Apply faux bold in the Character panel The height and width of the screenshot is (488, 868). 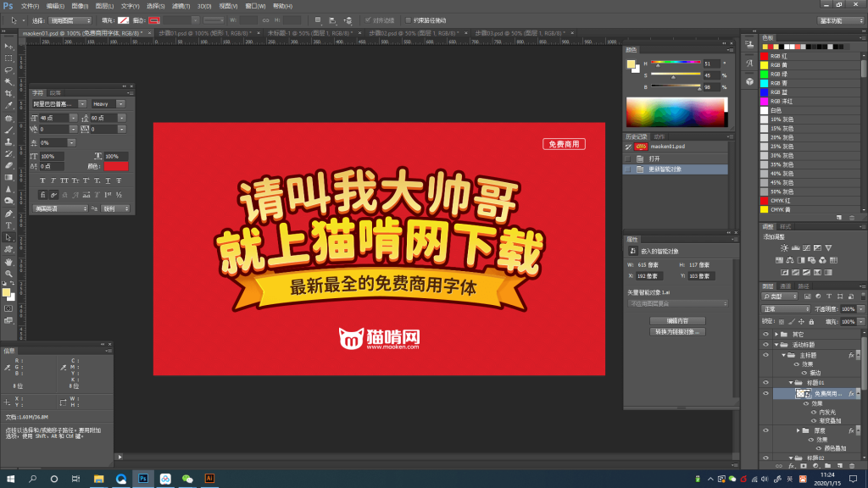click(42, 180)
